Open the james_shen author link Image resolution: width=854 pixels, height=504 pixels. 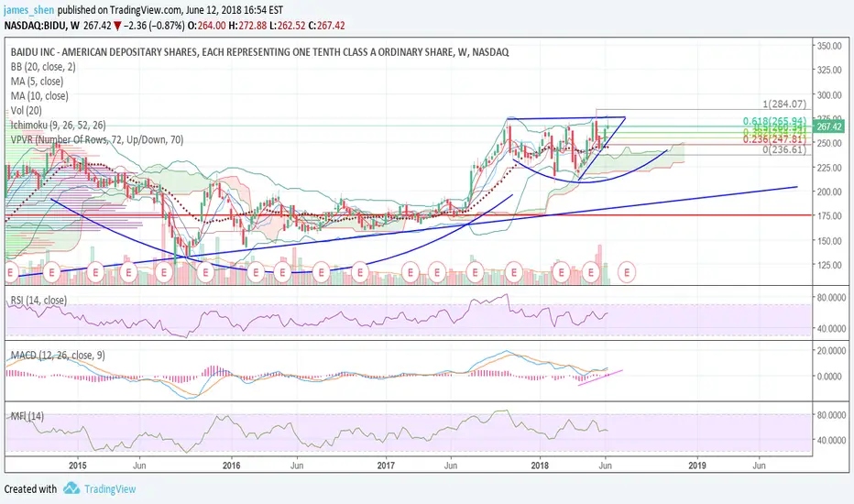(x=29, y=10)
